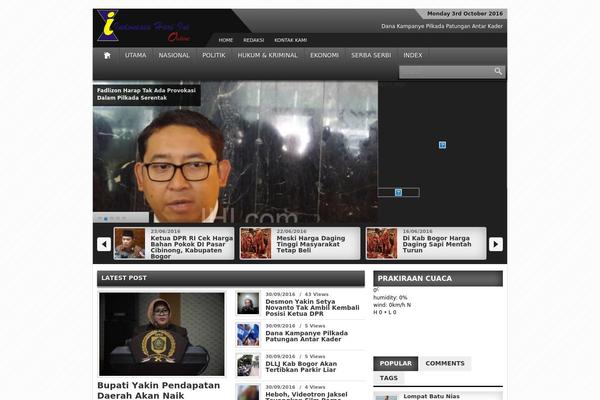Click thumbnail of Meski Harga Daging article

tap(256, 244)
